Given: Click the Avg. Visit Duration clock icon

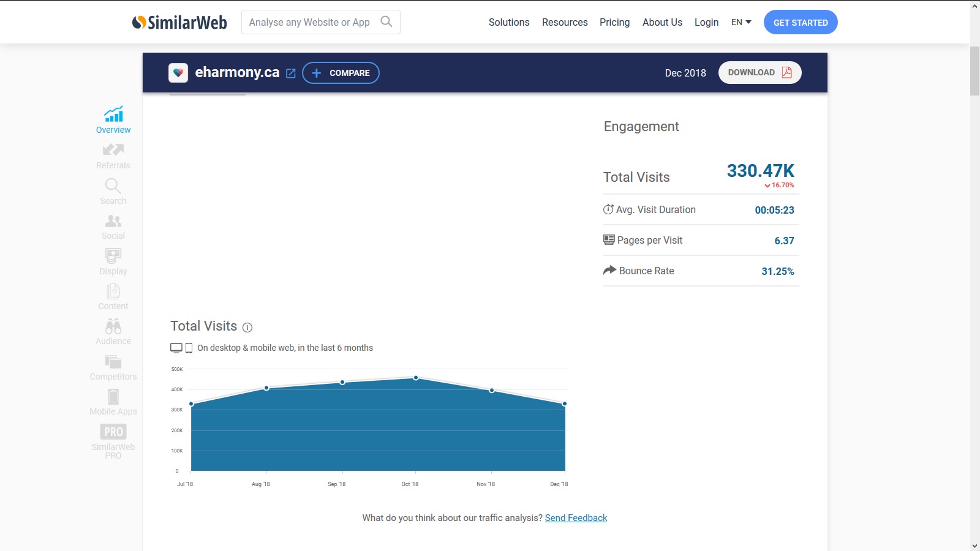Looking at the screenshot, I should [x=608, y=209].
